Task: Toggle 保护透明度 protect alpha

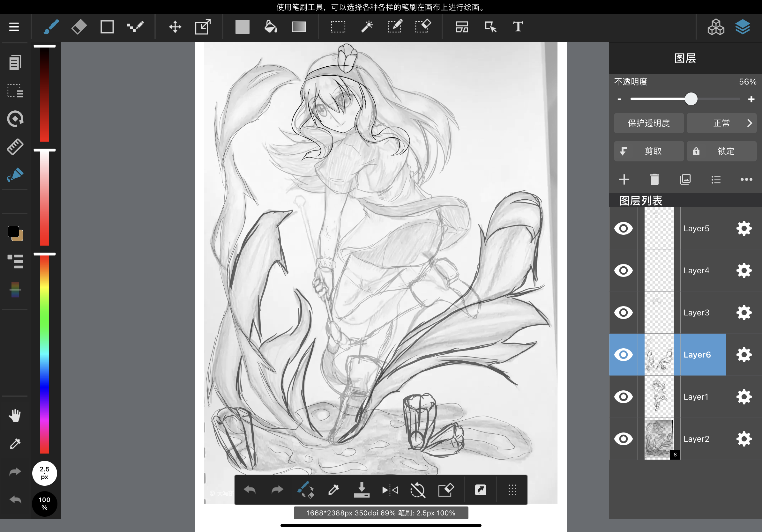Action: [x=648, y=123]
